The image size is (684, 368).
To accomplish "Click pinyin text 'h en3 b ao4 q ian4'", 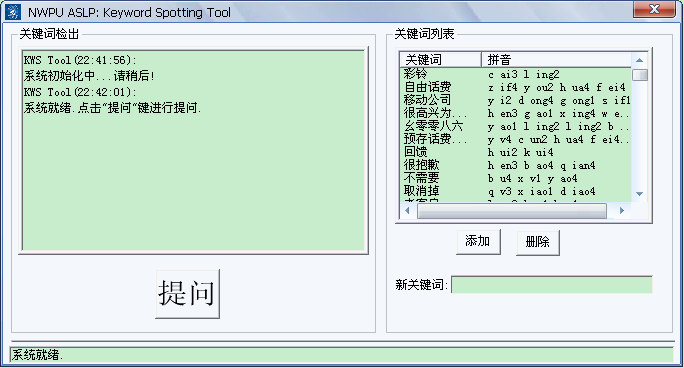I will (x=541, y=165).
